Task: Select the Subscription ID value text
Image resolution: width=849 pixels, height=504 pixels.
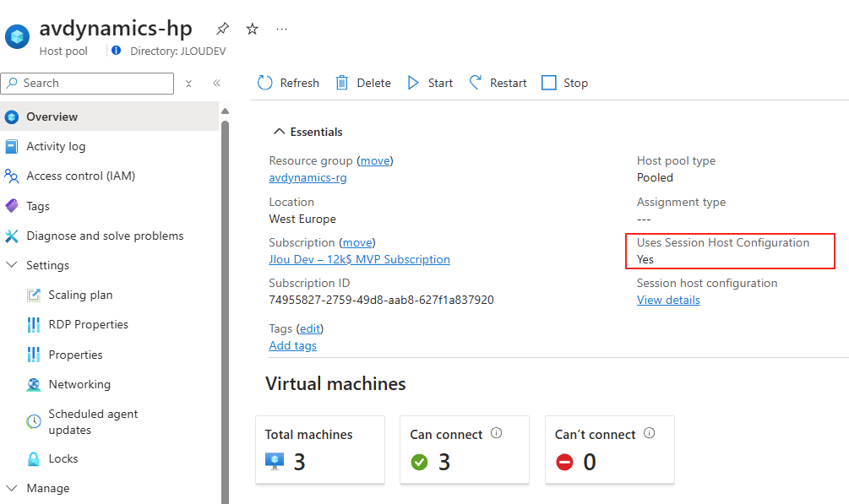Action: point(381,300)
